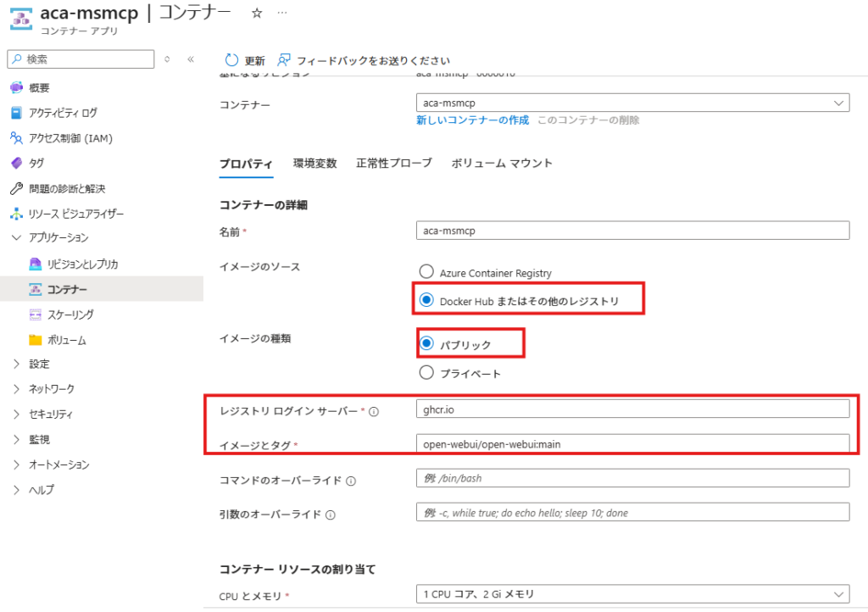The image size is (868, 612).
Task: Select Azure Container Registry radio button
Action: (x=426, y=272)
